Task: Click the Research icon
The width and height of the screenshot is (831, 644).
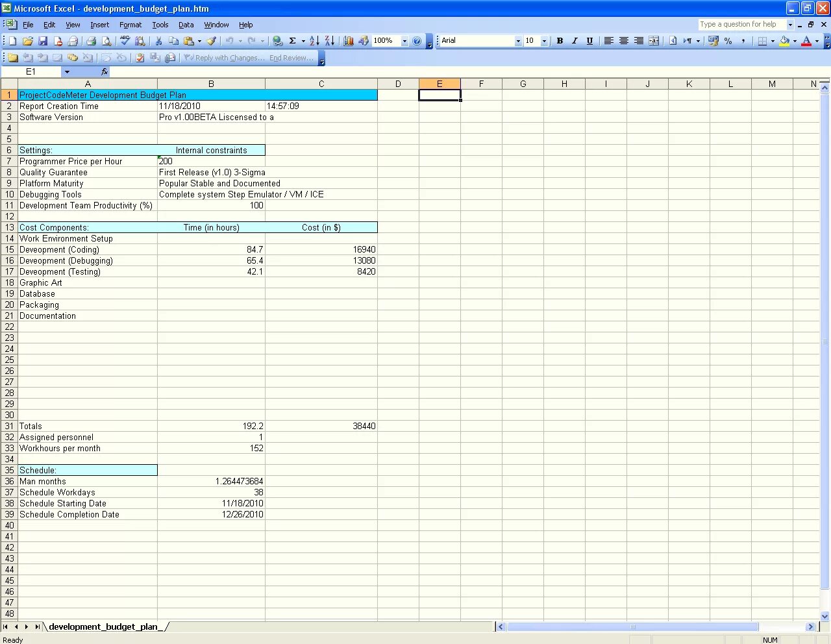Action: tap(140, 41)
